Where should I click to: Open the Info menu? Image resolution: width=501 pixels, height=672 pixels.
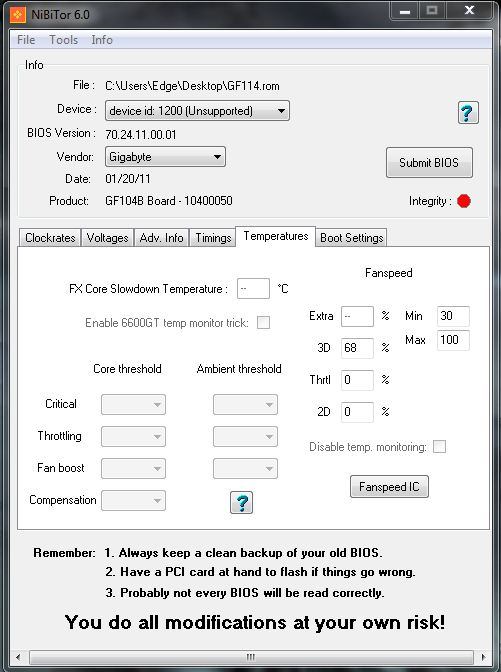102,40
